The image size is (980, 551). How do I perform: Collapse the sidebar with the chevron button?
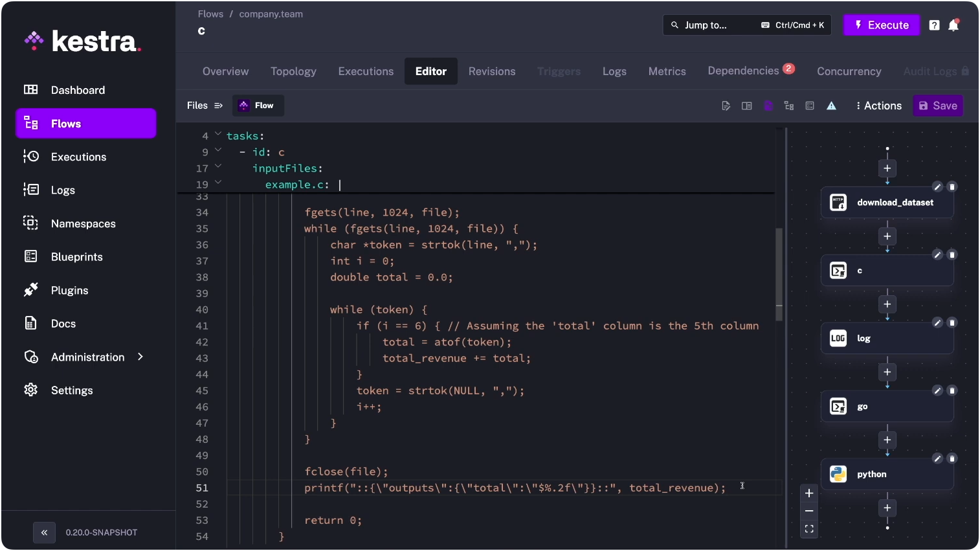pos(44,532)
